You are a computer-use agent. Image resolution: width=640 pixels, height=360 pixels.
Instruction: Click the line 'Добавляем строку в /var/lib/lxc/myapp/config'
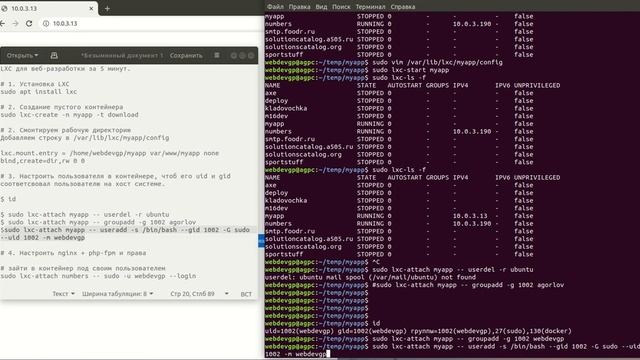click(84, 138)
